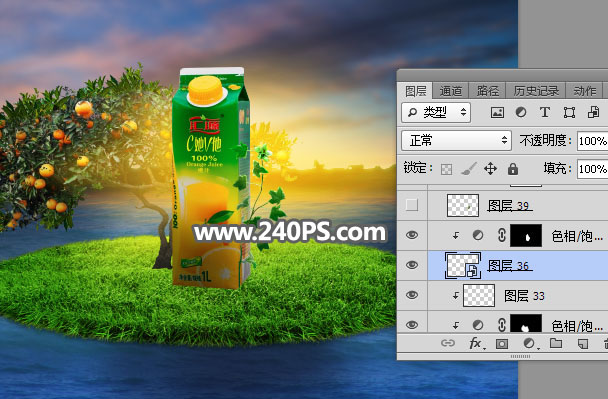
Task: Hide the upper 色相/饱 adjustment layer
Action: point(412,235)
